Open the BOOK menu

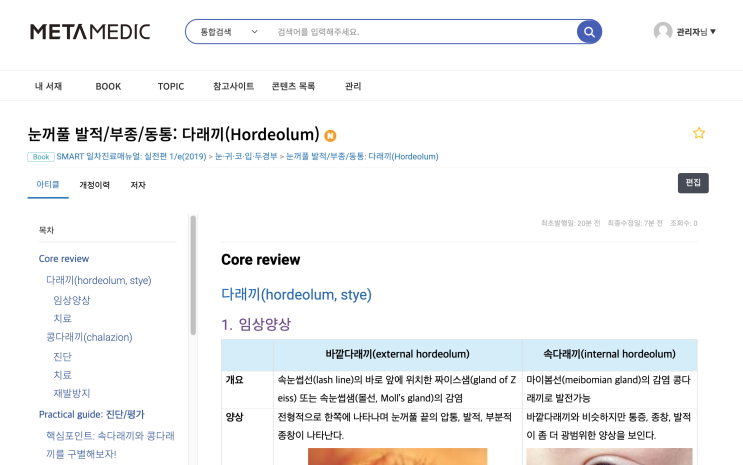tap(108, 86)
